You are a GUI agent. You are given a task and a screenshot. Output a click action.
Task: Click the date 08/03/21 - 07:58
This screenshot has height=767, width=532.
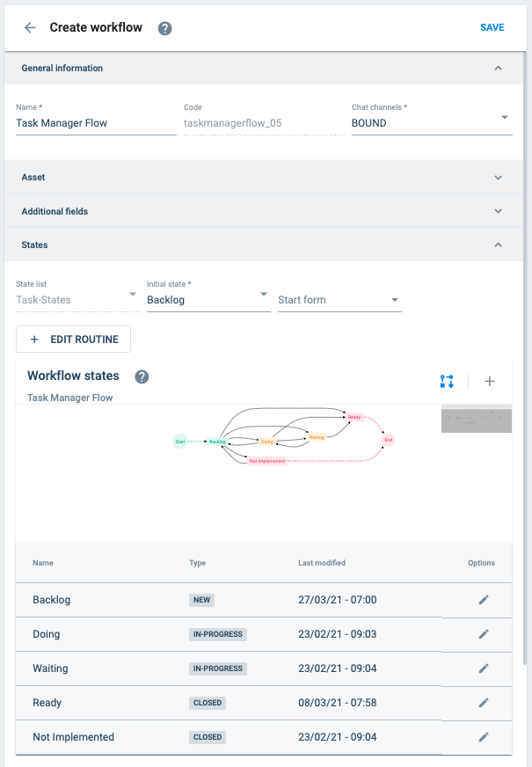(x=338, y=703)
